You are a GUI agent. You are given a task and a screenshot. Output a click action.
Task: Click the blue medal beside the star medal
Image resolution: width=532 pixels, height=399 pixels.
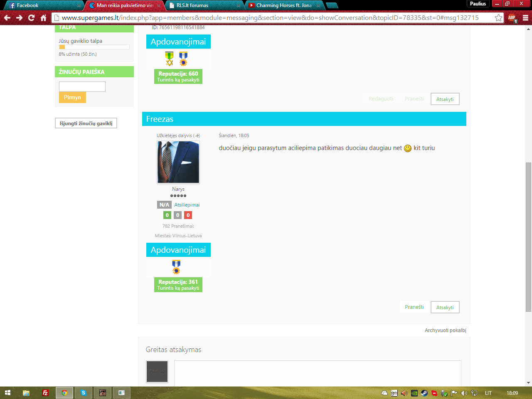[183, 59]
